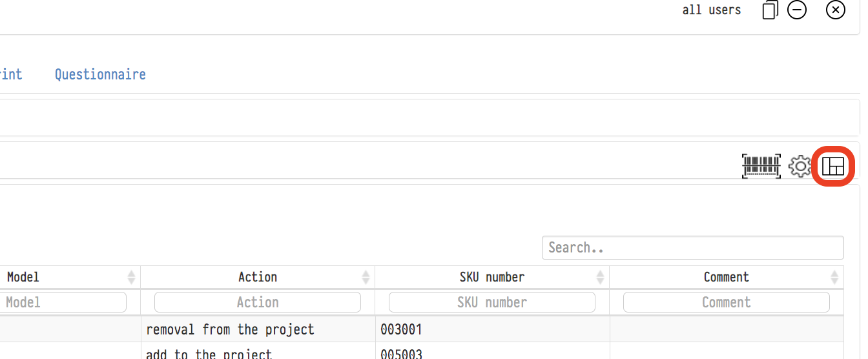Sort by the Action column arrows
This screenshot has height=359, width=868.
click(x=366, y=278)
